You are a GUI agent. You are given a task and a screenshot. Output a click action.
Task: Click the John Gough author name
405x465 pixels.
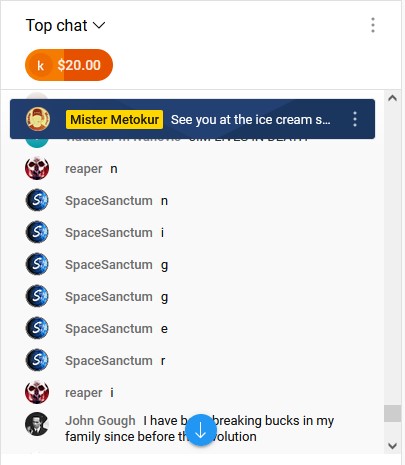(x=100, y=421)
